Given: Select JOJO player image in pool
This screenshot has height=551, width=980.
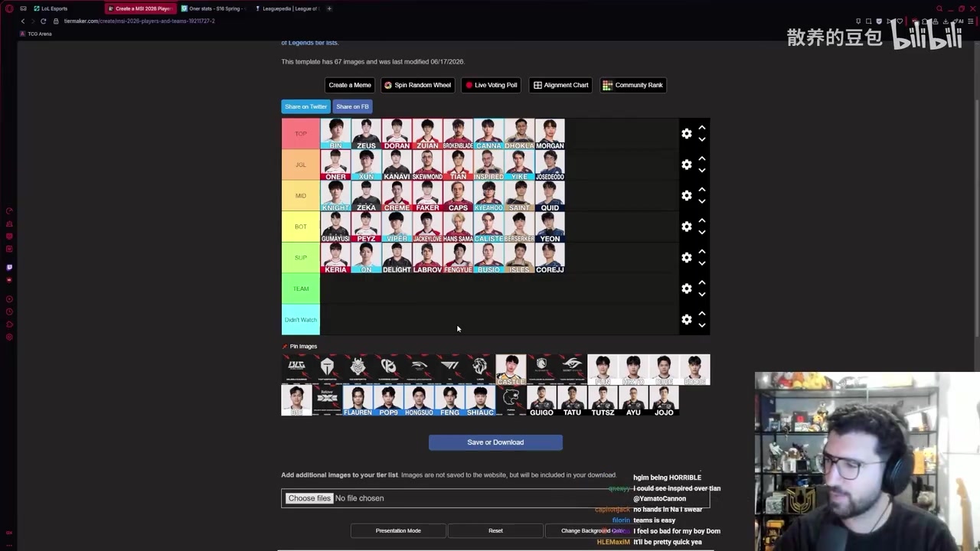Looking at the screenshot, I should pyautogui.click(x=664, y=400).
